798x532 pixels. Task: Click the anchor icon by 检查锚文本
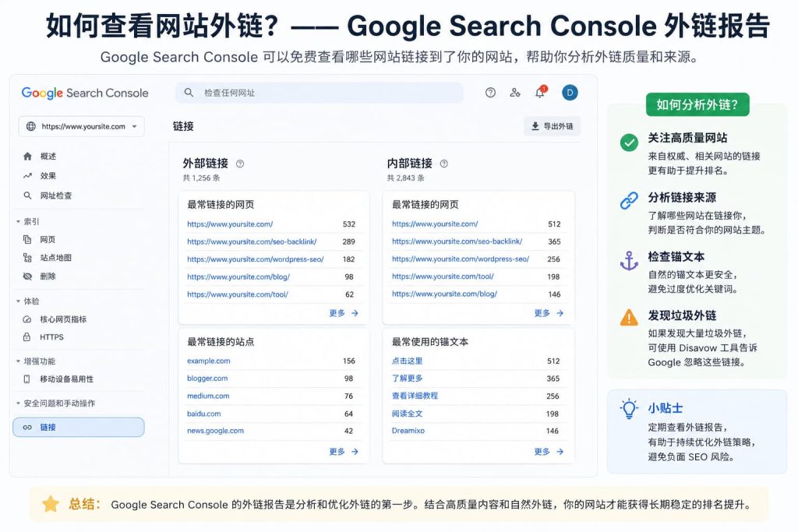[x=629, y=260]
